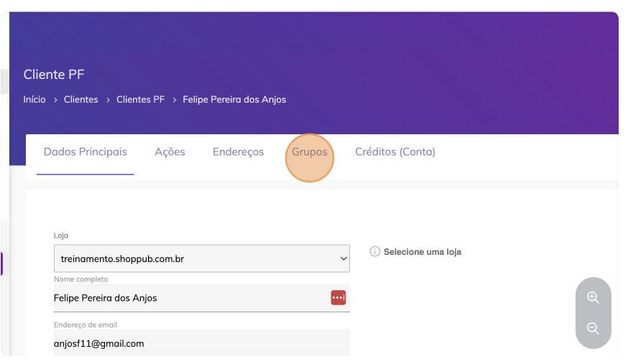This screenshot has height=364, width=628.
Task: Open the Endereços tab
Action: pos(239,152)
